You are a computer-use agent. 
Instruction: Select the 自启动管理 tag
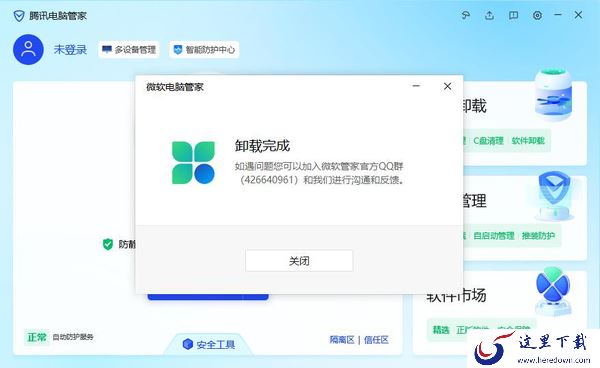tap(494, 236)
